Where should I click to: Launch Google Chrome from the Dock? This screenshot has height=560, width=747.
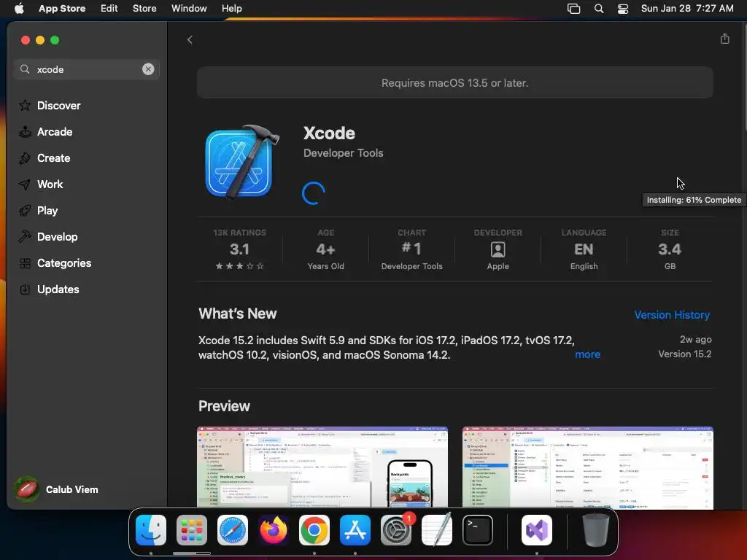[x=314, y=530]
